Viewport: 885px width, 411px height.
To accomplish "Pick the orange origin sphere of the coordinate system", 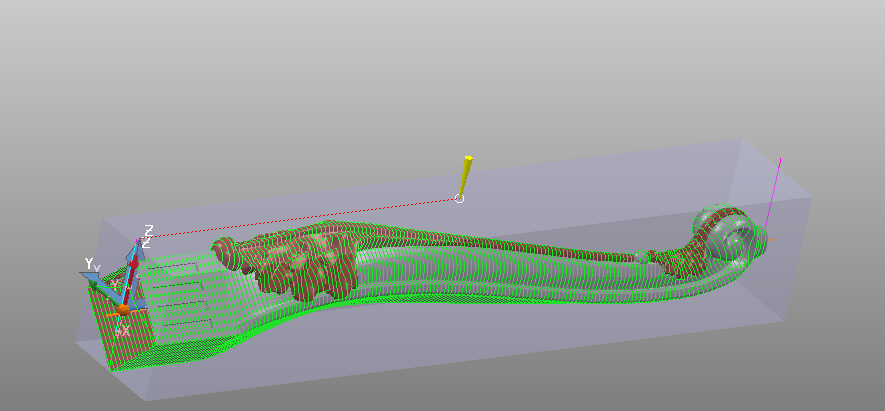I will click(x=124, y=309).
